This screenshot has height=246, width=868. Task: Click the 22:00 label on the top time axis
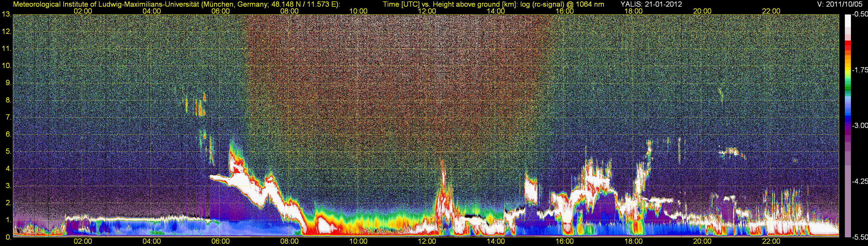(771, 11)
